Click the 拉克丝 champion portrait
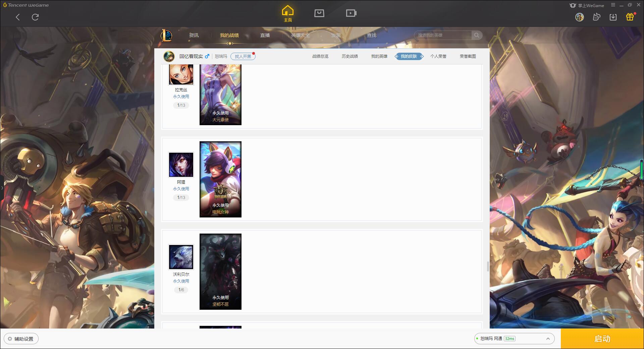Viewport: 644px width, 349px height. (181, 74)
